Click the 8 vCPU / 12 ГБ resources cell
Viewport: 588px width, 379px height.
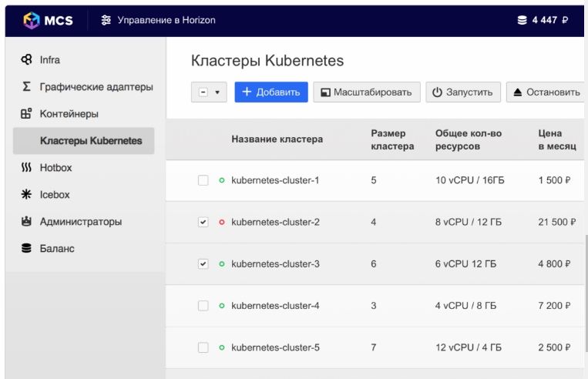[x=469, y=223]
